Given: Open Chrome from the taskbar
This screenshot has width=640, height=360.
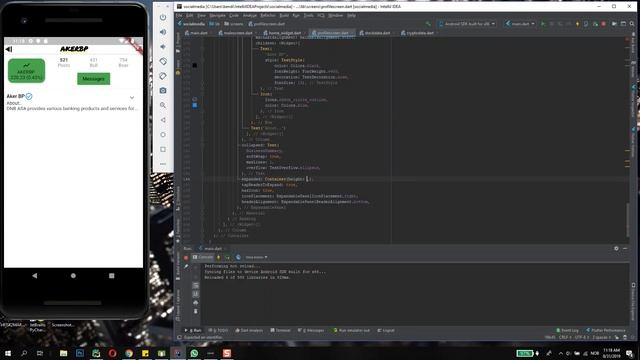Looking at the screenshot, I should click(x=129, y=353).
